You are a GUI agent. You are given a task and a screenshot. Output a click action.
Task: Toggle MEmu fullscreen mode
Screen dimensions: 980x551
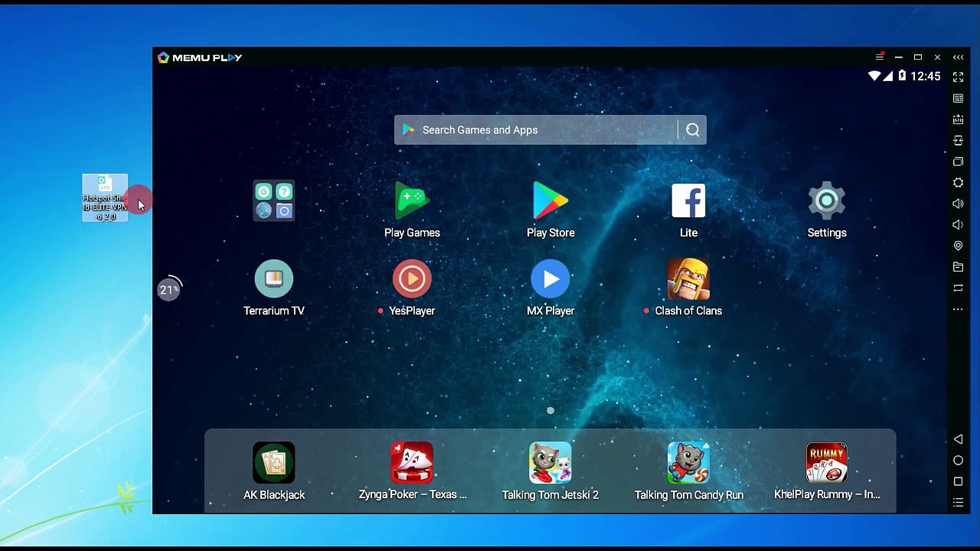[958, 77]
